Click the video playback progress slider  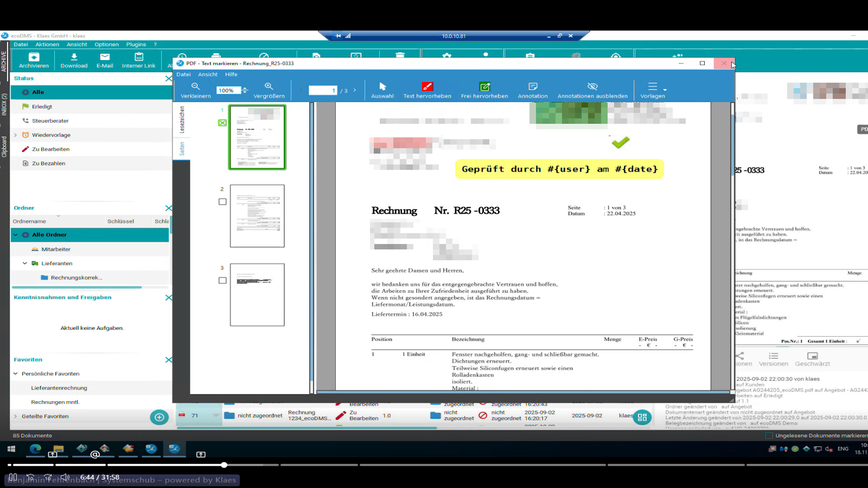tap(224, 465)
